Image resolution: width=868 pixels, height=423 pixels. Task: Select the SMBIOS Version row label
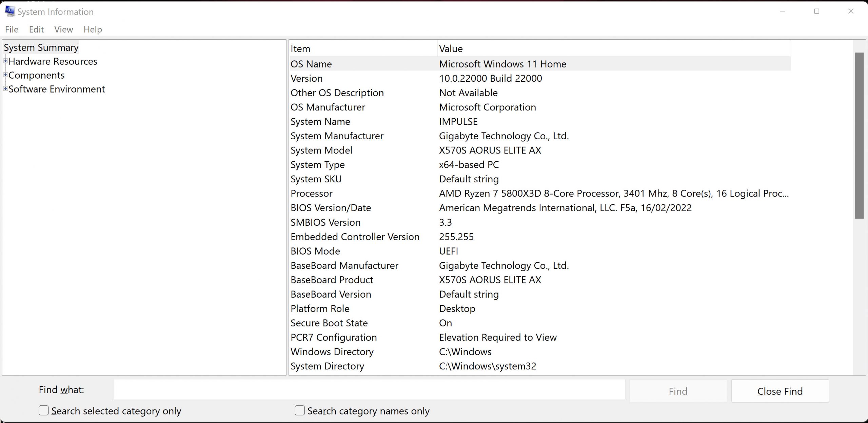(x=325, y=222)
